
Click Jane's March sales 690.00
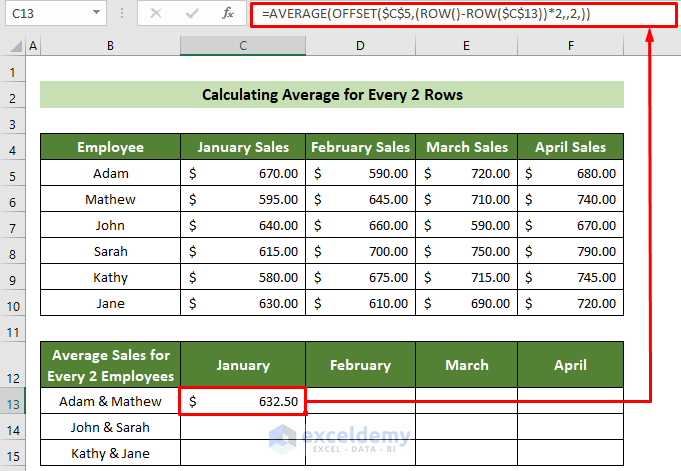466,303
